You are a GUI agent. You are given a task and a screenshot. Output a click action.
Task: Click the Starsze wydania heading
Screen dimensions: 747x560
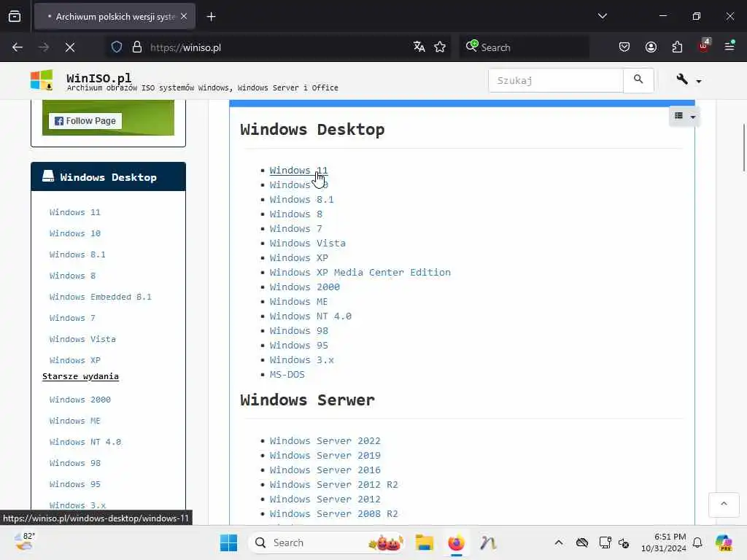[x=80, y=376]
